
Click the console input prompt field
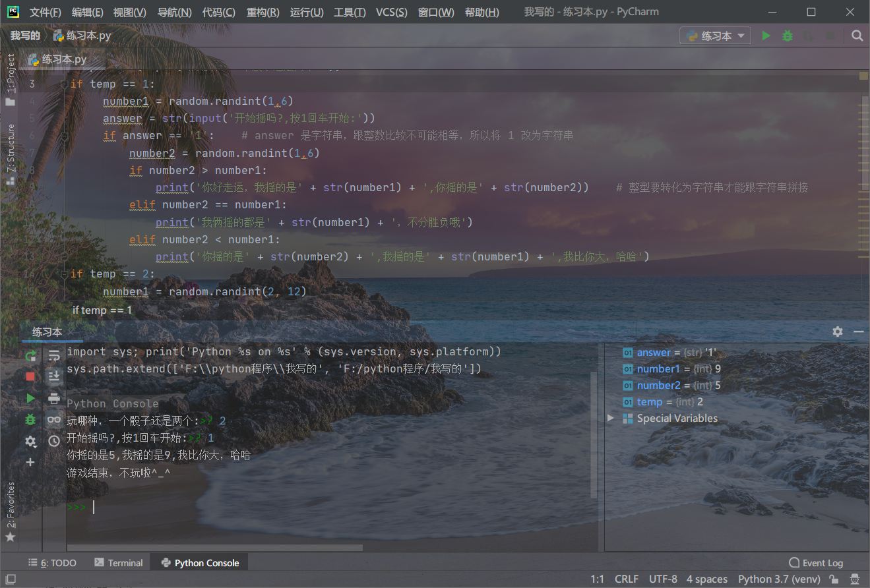(x=330, y=507)
